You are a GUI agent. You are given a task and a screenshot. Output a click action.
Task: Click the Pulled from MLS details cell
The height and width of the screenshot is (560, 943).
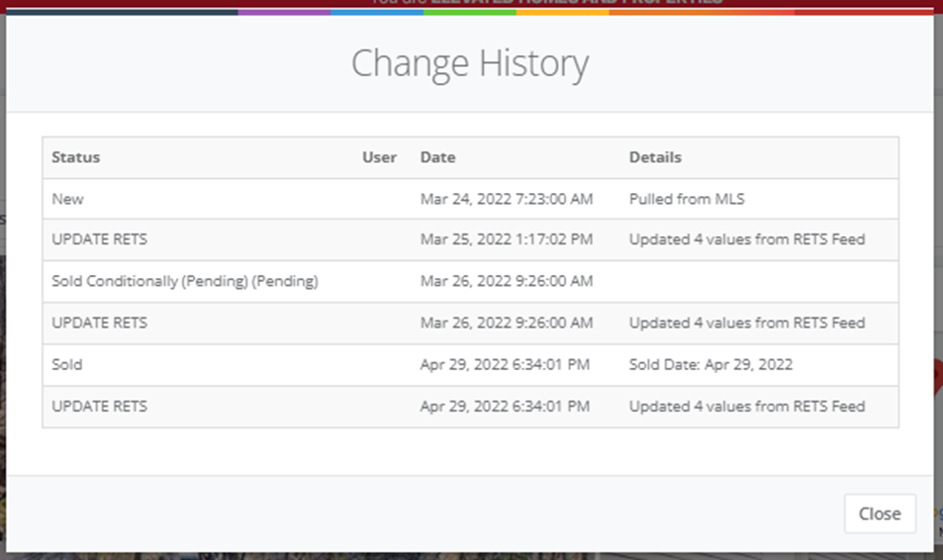pos(687,199)
